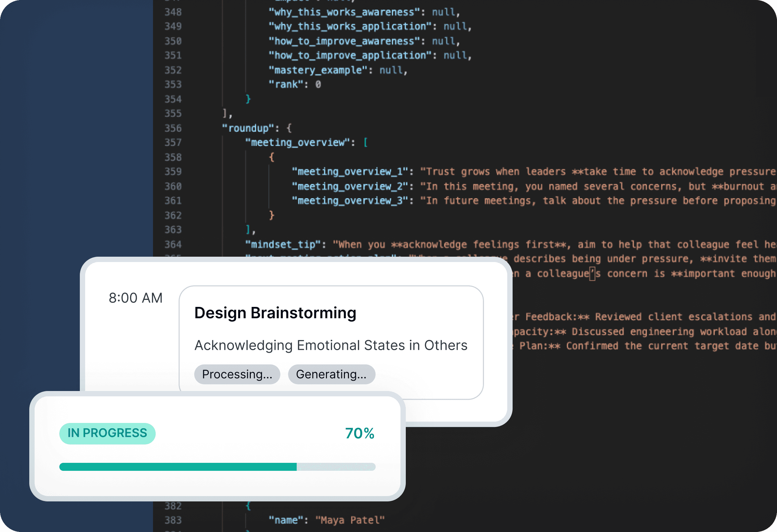The image size is (777, 532).
Task: Click the "mindset_tip" key in code
Action: click(283, 244)
